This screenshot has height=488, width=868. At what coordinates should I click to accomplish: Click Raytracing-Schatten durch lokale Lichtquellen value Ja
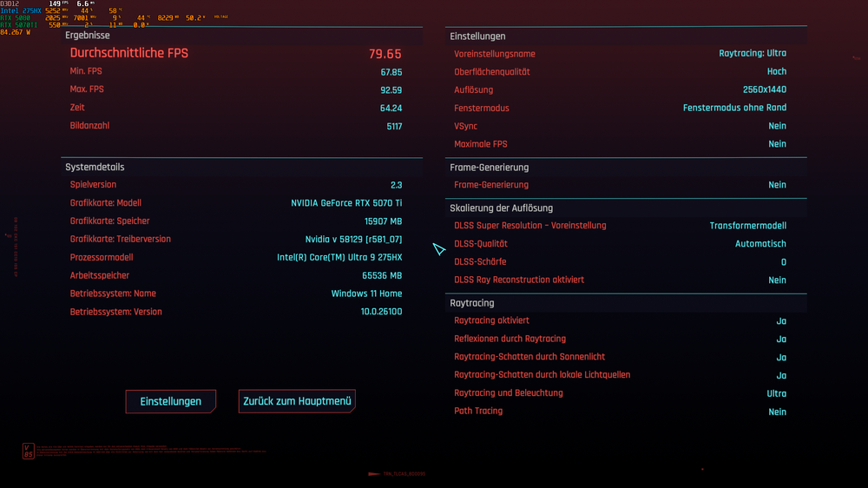click(x=781, y=376)
